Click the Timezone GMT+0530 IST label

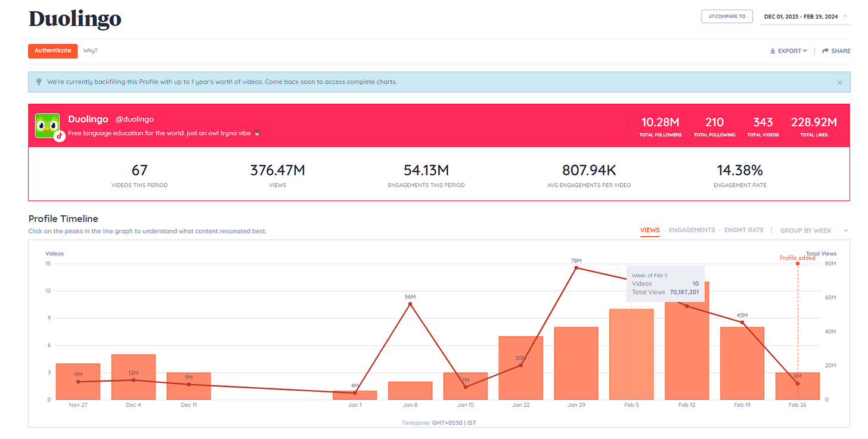click(x=439, y=422)
